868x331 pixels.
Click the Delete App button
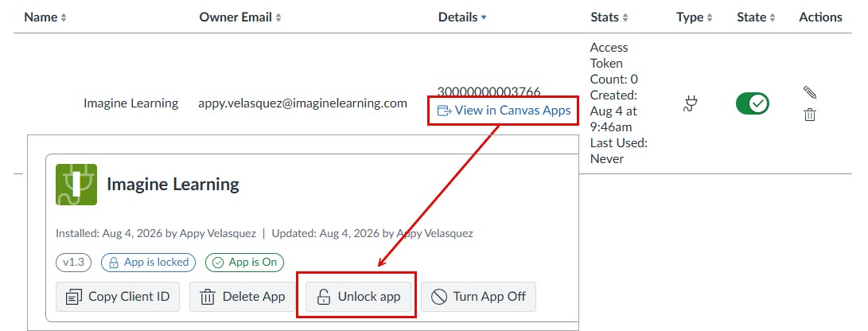click(243, 297)
